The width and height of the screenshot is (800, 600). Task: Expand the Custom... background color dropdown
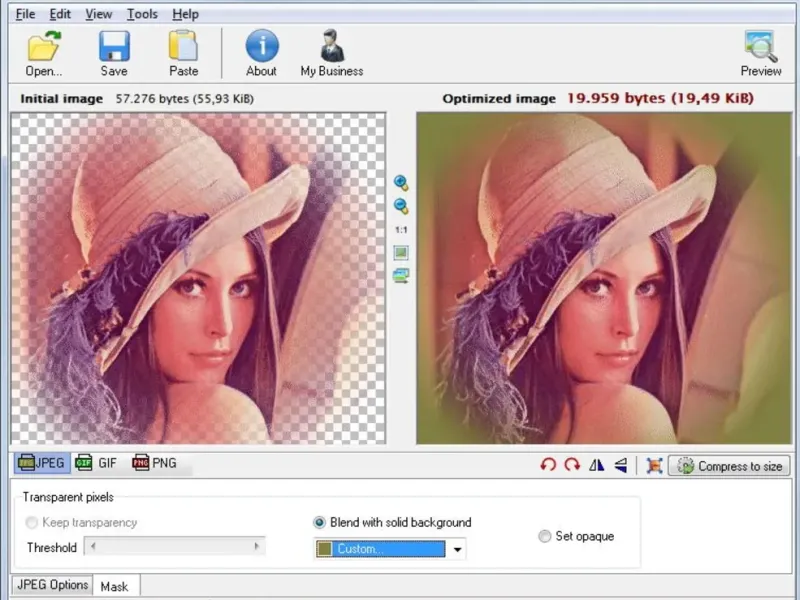(x=458, y=549)
